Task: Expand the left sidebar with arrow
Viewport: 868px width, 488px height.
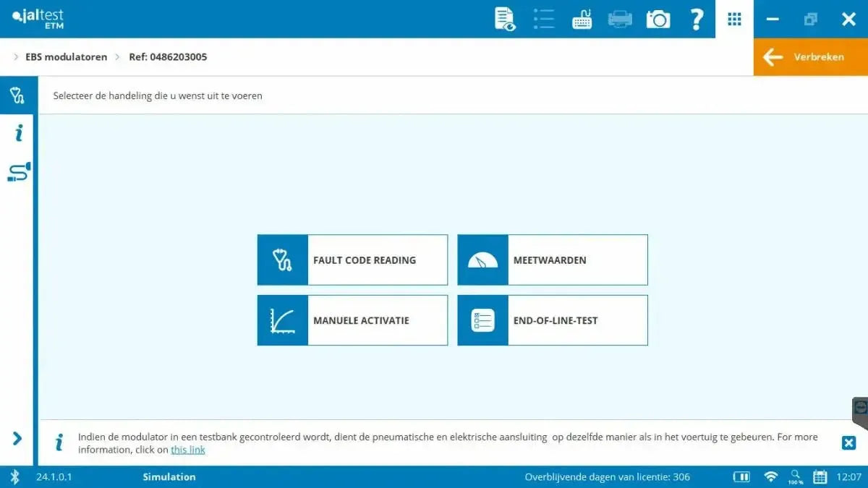Action: pos(17,438)
